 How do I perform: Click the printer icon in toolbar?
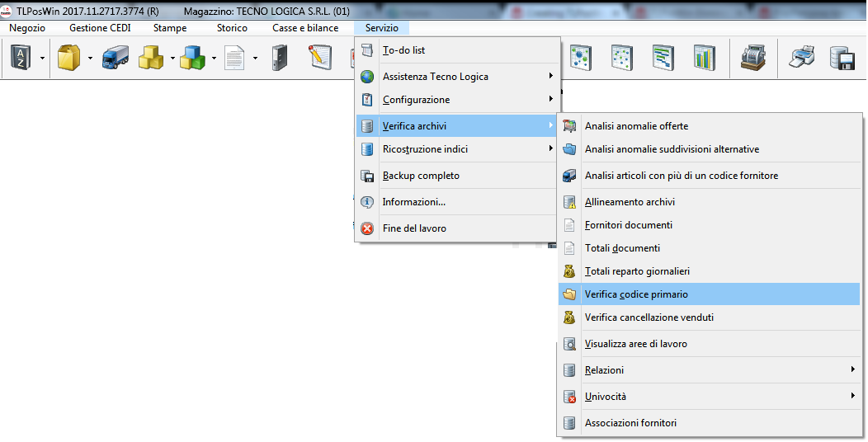tap(801, 59)
